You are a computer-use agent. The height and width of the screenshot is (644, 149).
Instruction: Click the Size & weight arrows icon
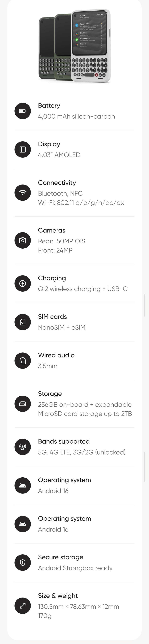click(x=23, y=606)
